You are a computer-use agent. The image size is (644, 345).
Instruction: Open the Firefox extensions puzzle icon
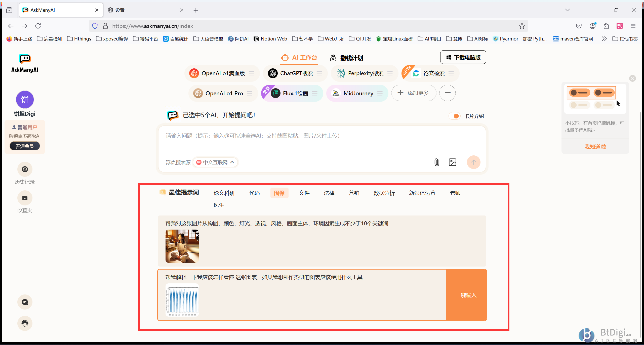(x=606, y=26)
